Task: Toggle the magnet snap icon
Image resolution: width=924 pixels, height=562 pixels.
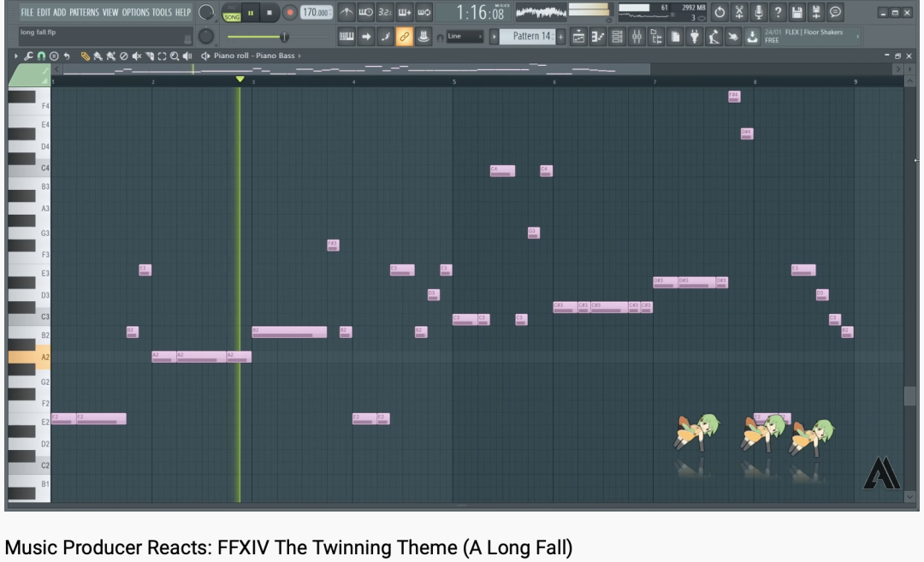Action: pyautogui.click(x=41, y=56)
